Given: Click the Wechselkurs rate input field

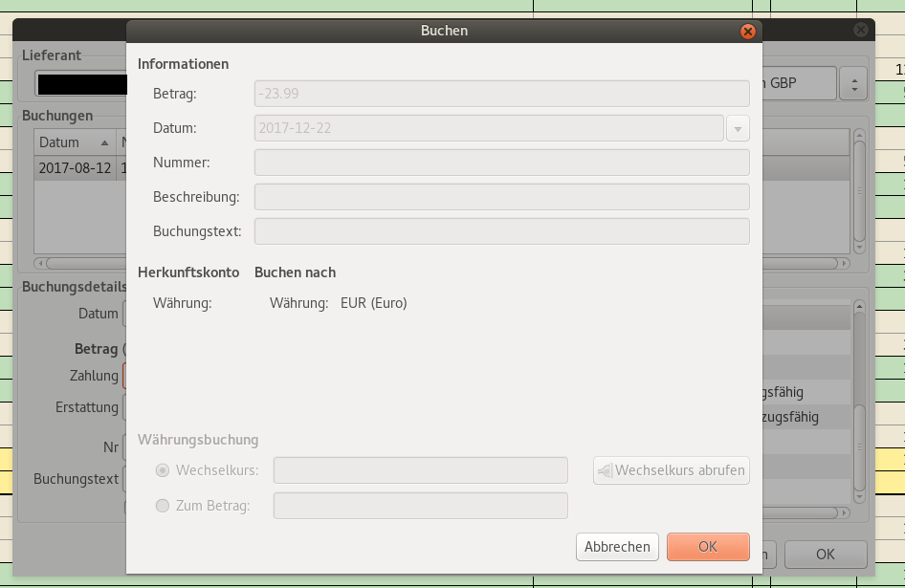Looking at the screenshot, I should pos(420,470).
